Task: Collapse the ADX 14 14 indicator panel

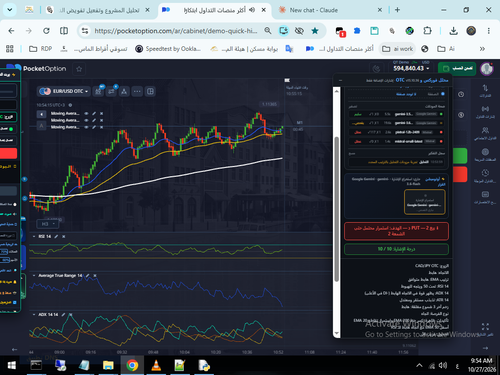Action: coord(34,314)
